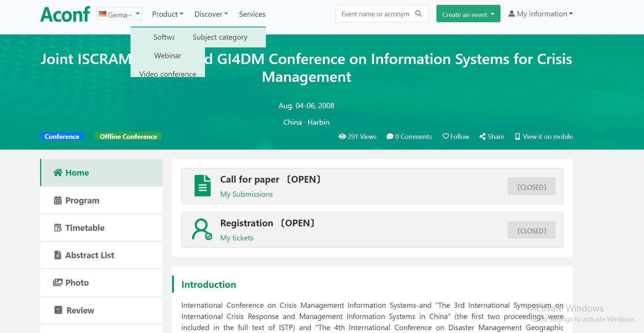Click the Share network icon
This screenshot has width=644, height=333.
[482, 136]
